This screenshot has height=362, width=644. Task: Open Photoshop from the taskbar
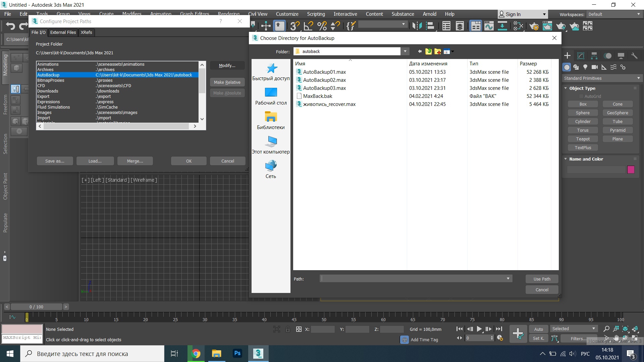237,353
